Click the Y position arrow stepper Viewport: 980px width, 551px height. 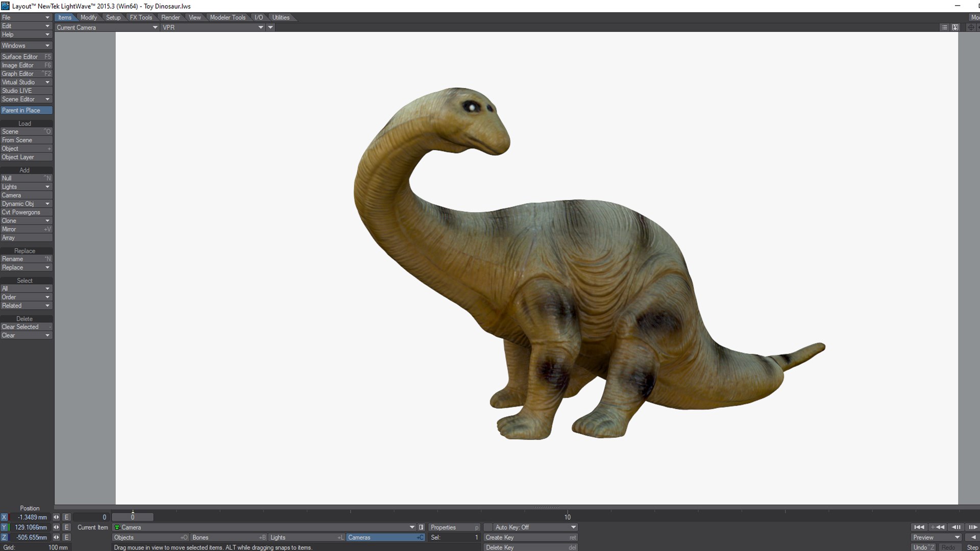pos(56,528)
